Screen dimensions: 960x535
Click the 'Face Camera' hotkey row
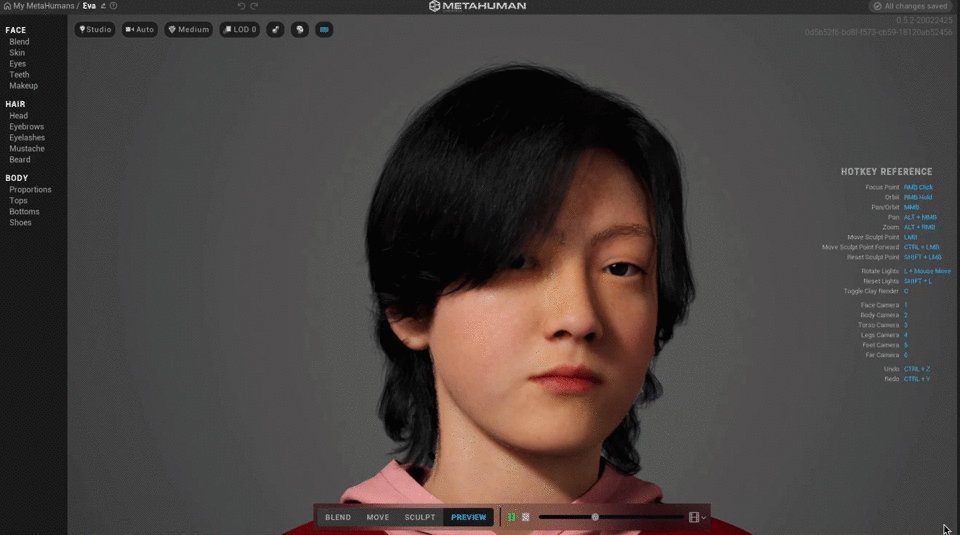click(x=884, y=305)
